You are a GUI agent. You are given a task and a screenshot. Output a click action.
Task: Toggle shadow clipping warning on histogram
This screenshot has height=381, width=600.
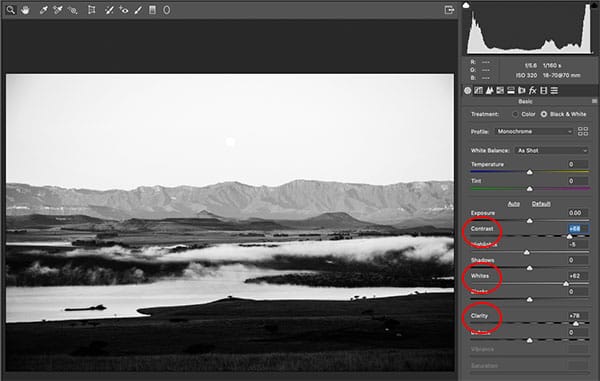point(466,5)
